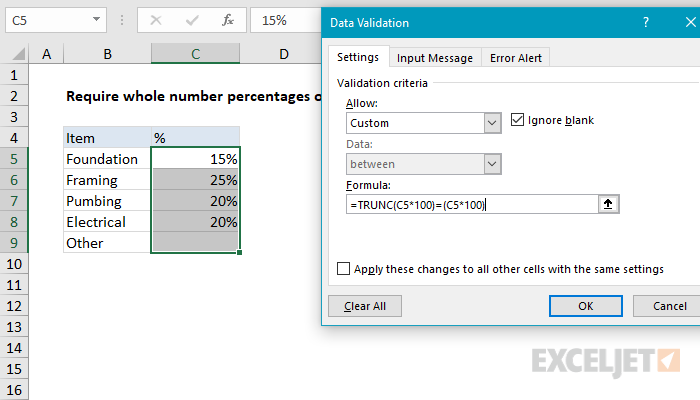Image resolution: width=700 pixels, height=400 pixels.
Task: Click the collapse dialog range selector arrow
Action: [x=608, y=204]
